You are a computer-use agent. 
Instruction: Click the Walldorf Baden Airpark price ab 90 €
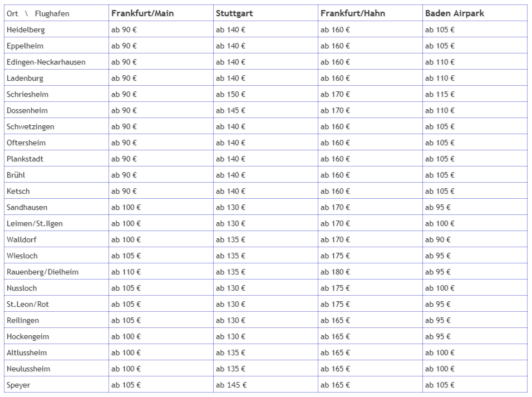click(438, 239)
